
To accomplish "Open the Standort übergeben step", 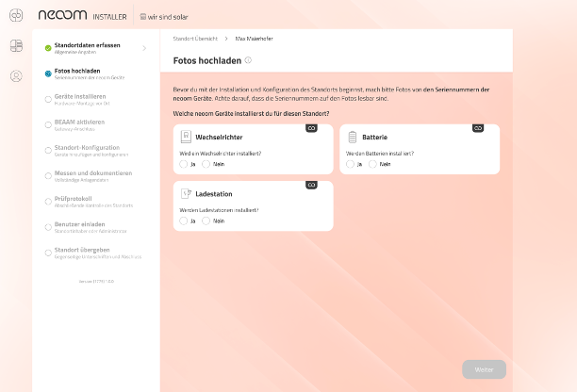I will click(x=95, y=253).
